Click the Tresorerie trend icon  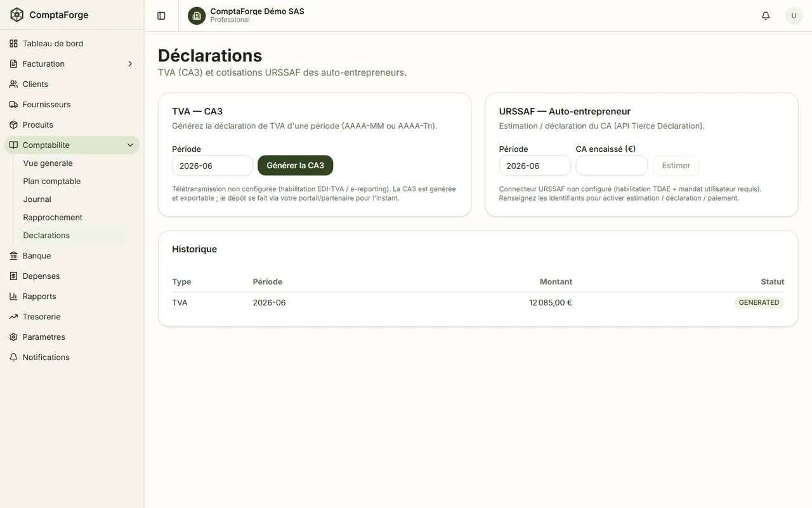(13, 316)
